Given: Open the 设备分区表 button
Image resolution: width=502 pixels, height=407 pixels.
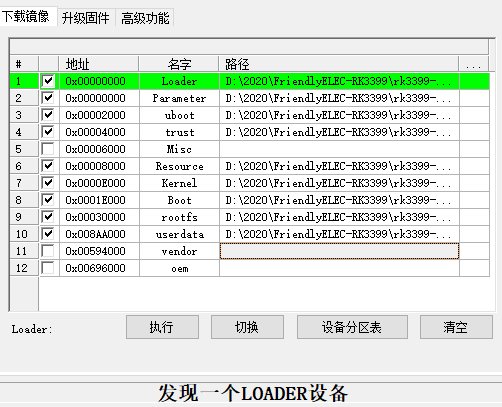Looking at the screenshot, I should [x=352, y=327].
